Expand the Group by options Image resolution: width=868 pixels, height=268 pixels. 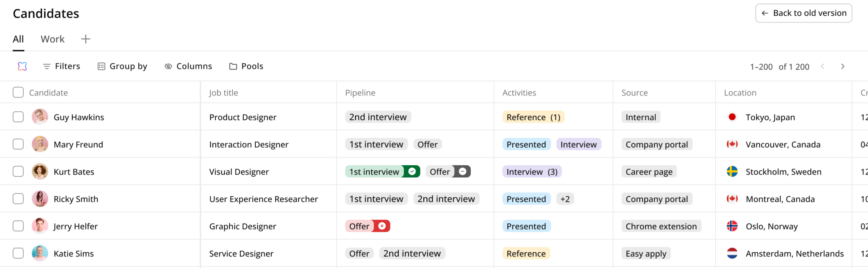[122, 66]
